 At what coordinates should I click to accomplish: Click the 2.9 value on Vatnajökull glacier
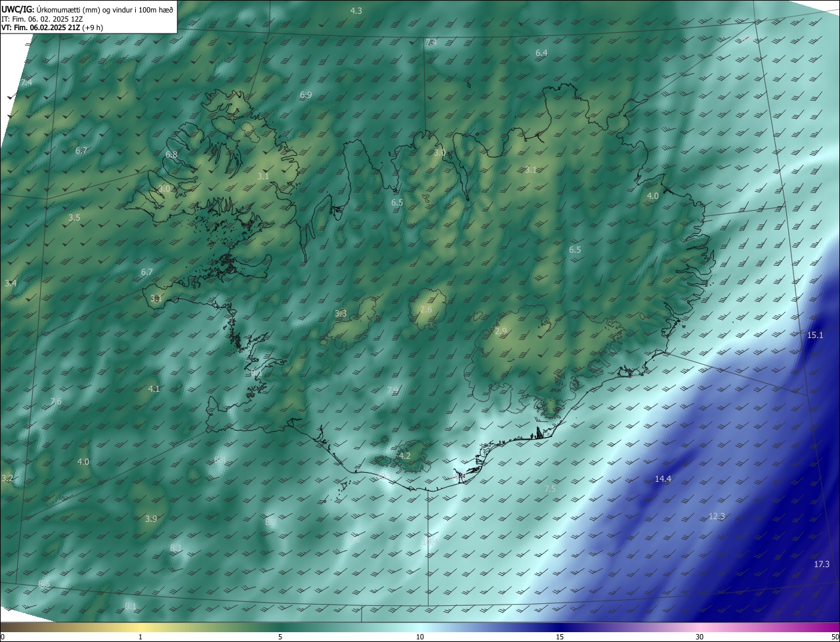[501, 332]
